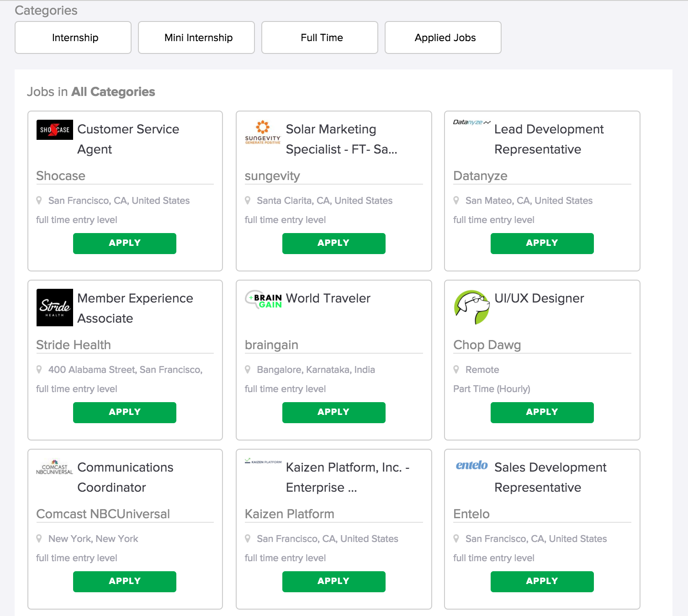The height and width of the screenshot is (616, 688).
Task: Click 'Bangalore, Karnataka, India' location text
Action: point(316,370)
